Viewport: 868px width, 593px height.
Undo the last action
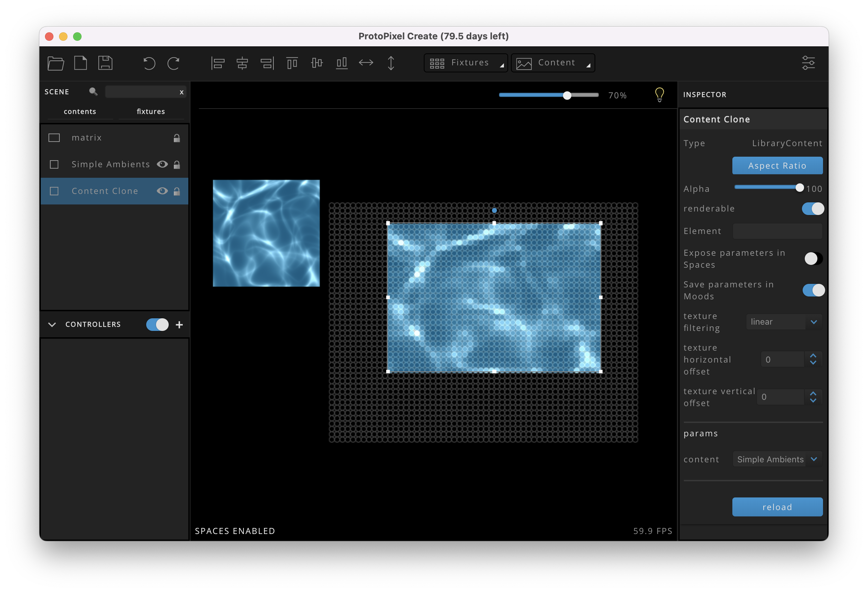click(149, 63)
